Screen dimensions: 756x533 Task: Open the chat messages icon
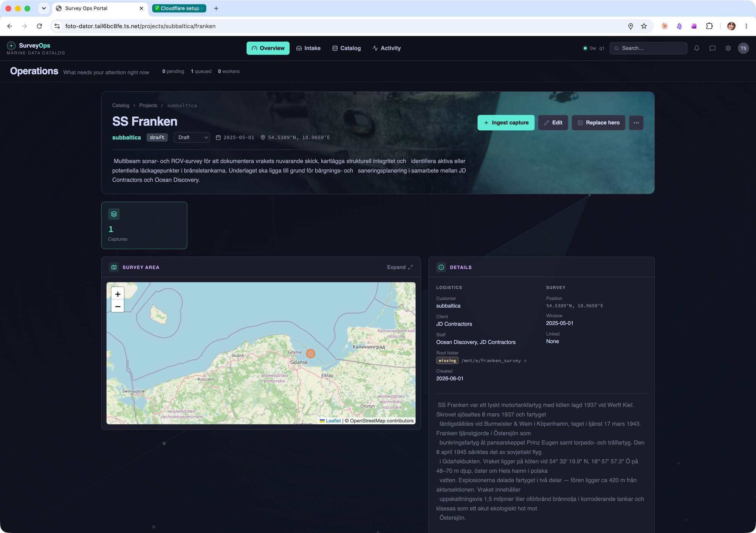713,48
